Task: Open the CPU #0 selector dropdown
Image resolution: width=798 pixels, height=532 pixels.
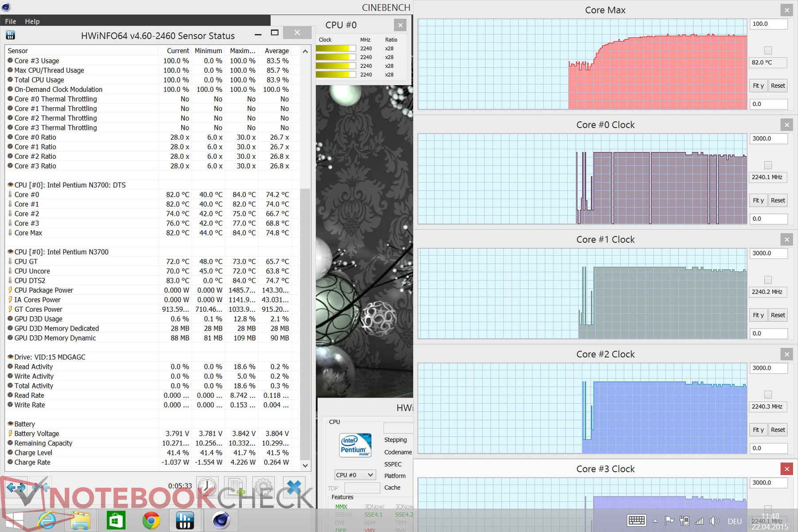Action: 355,475
